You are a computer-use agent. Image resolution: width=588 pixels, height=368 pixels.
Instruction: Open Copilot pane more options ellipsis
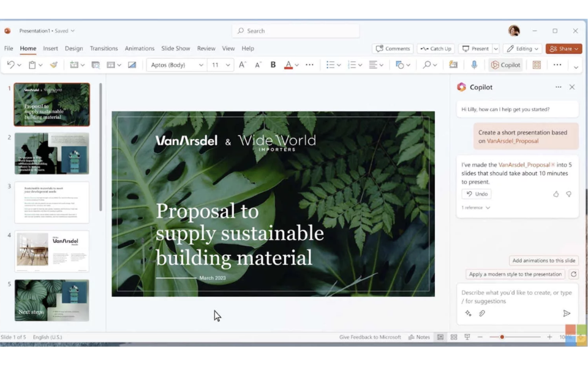[559, 87]
